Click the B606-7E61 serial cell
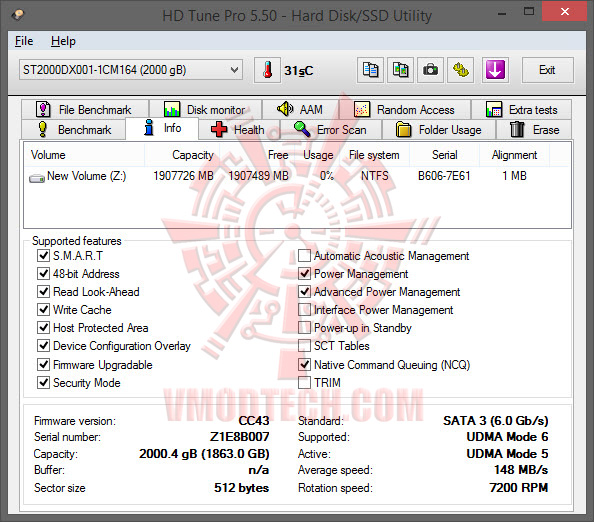594x522 pixels. [444, 176]
